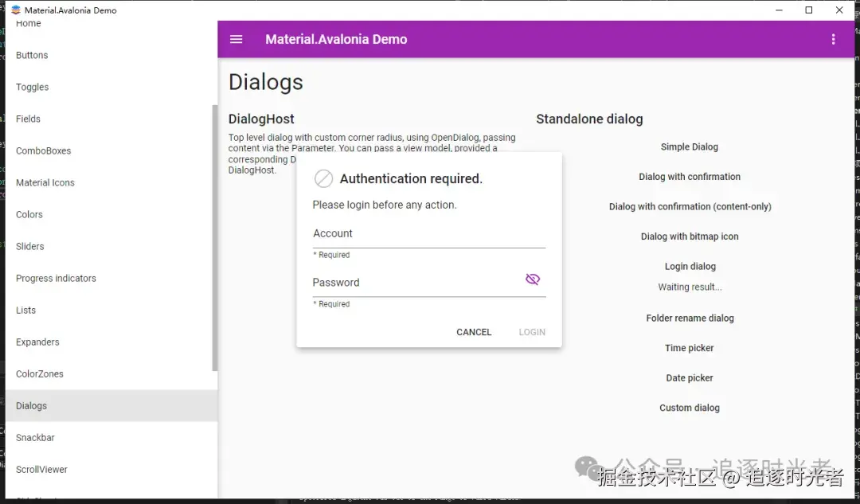Open the three-dot overflow menu

click(x=833, y=39)
